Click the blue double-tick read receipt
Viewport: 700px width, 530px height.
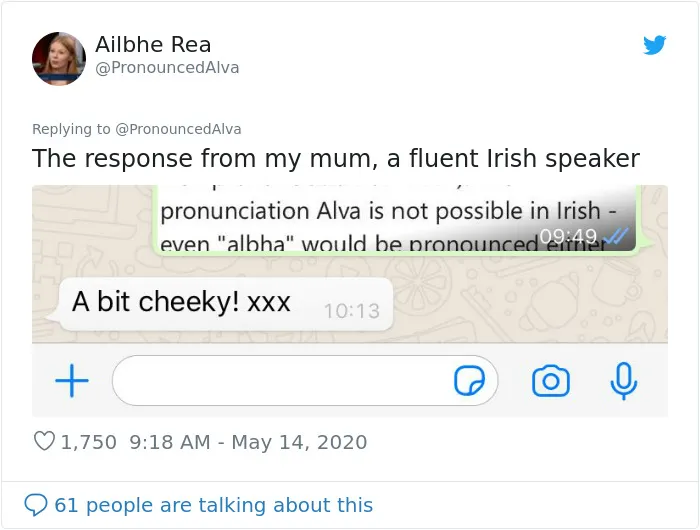(615, 236)
